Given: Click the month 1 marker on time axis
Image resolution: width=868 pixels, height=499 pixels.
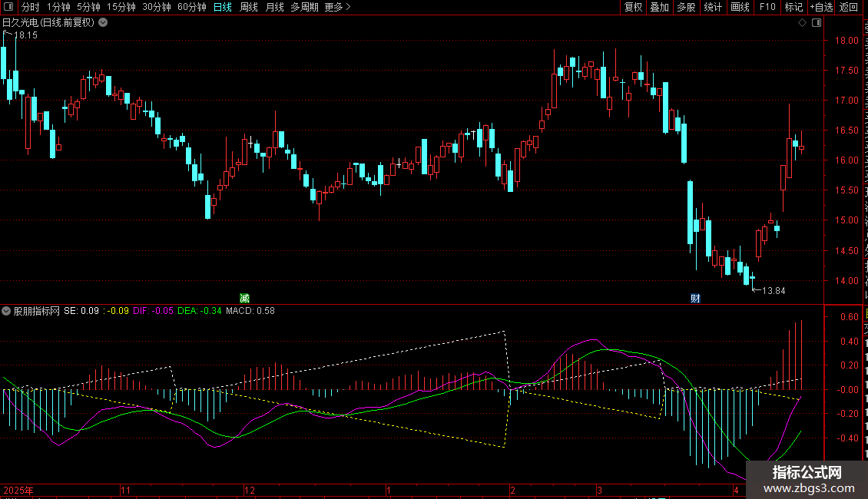Looking at the screenshot, I should (x=389, y=490).
